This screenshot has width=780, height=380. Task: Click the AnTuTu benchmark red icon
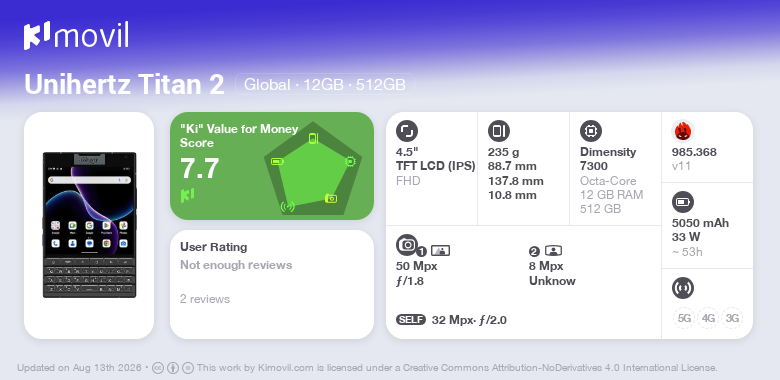tap(682, 131)
